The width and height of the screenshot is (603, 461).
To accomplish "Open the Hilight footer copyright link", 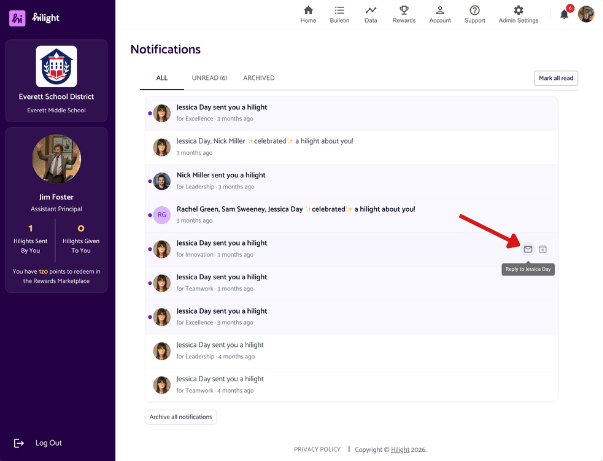I will (x=400, y=449).
